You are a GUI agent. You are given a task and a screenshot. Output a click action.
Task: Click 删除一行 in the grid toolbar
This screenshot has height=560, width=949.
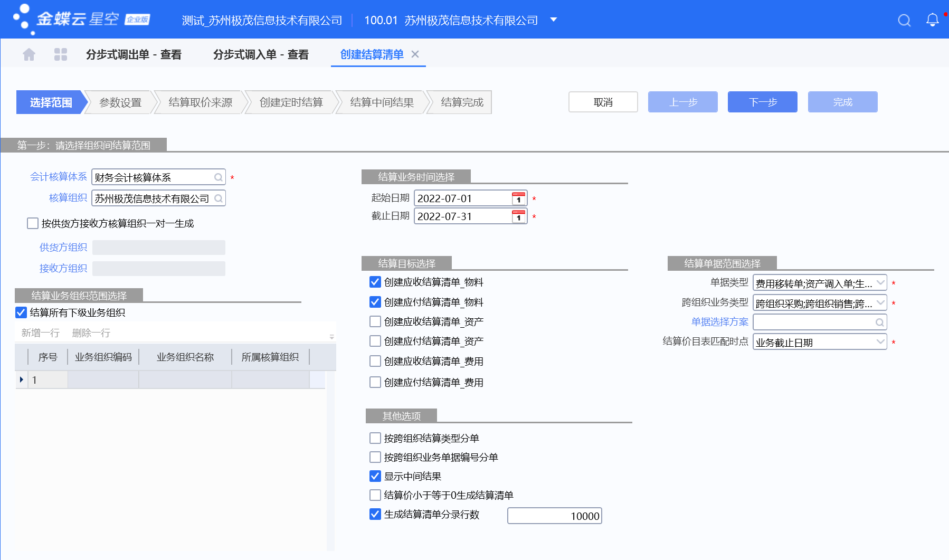click(91, 333)
